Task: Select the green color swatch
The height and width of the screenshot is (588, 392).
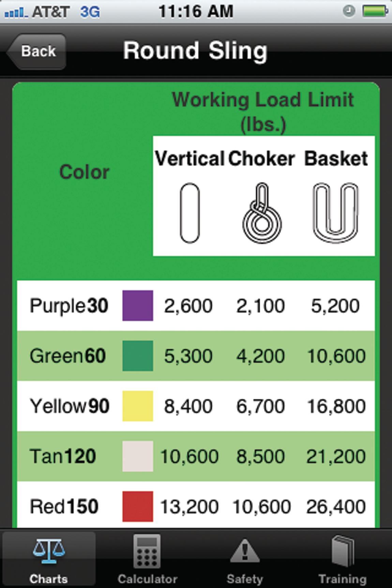Action: tap(138, 356)
